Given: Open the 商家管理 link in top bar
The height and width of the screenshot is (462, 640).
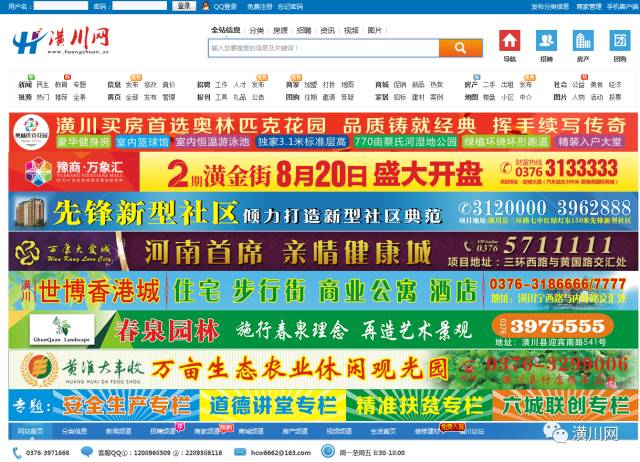Looking at the screenshot, I should coord(589,7).
